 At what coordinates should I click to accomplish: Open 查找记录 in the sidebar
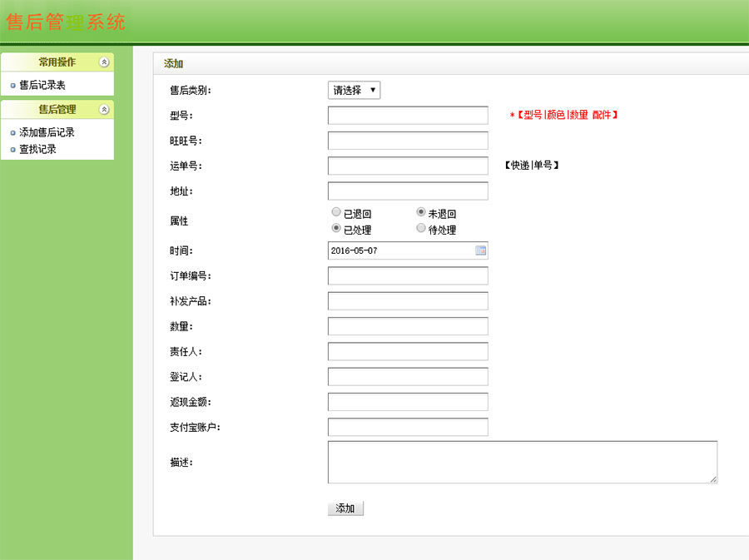pyautogui.click(x=37, y=149)
